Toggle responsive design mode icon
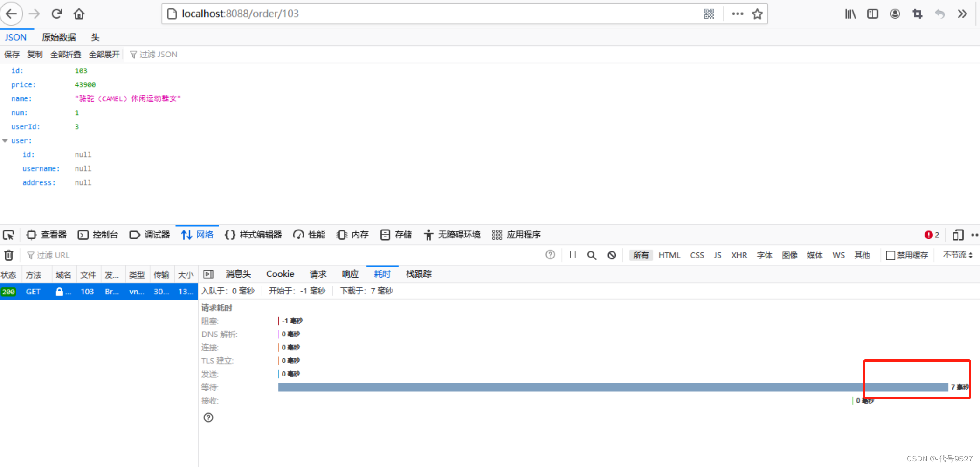The width and height of the screenshot is (980, 467). click(958, 235)
